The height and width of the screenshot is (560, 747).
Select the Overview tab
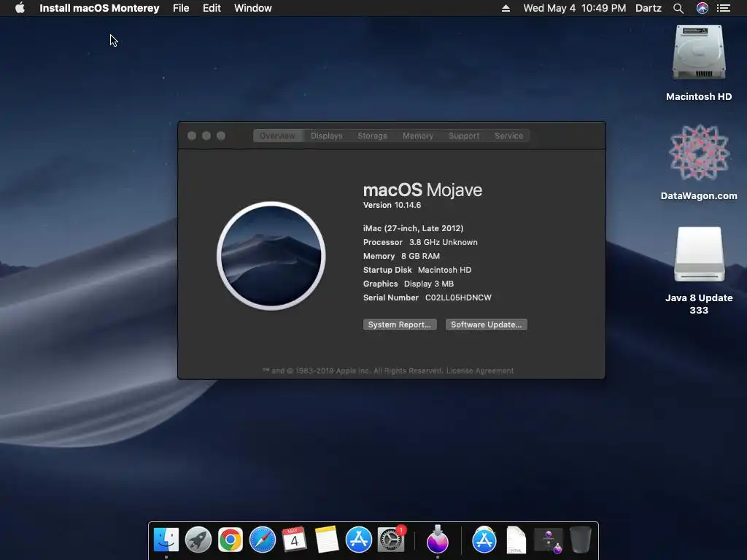point(277,136)
